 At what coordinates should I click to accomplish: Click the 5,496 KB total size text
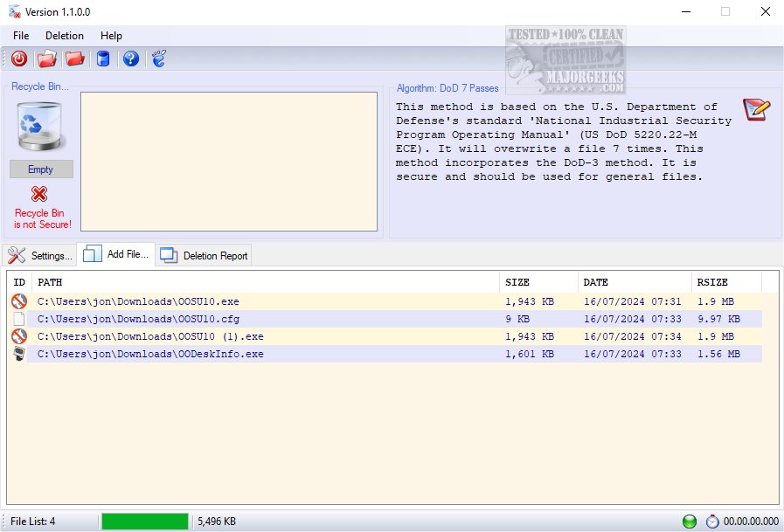[217, 522]
